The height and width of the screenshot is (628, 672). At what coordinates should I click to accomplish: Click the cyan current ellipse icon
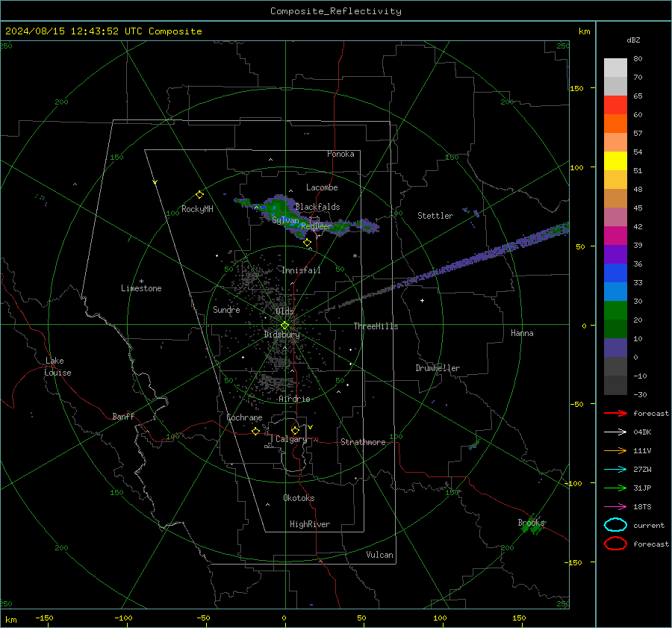[x=615, y=525]
